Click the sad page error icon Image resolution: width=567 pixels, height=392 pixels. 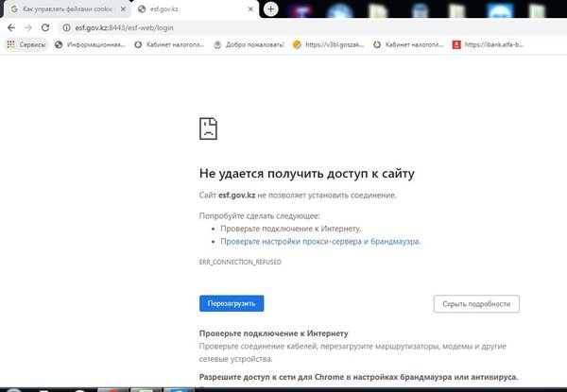point(208,128)
